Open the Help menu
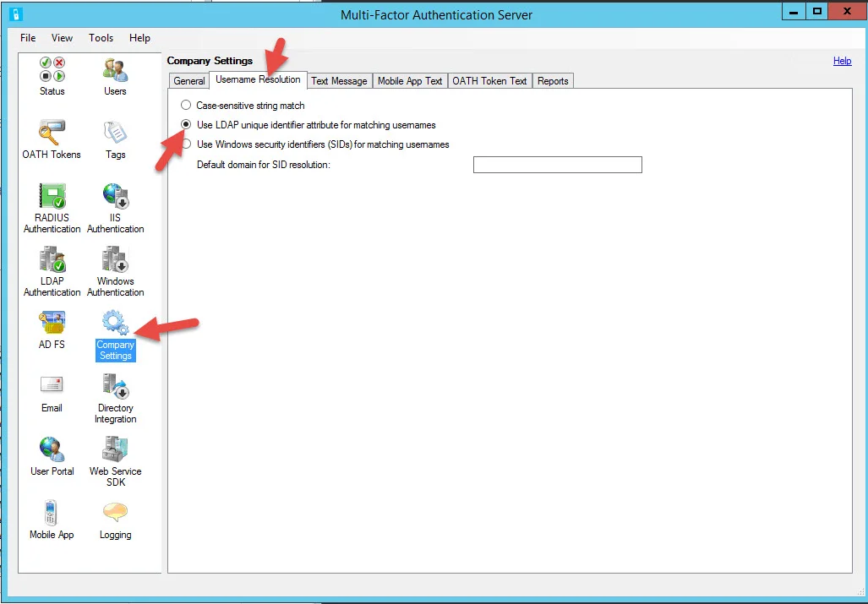 139,38
